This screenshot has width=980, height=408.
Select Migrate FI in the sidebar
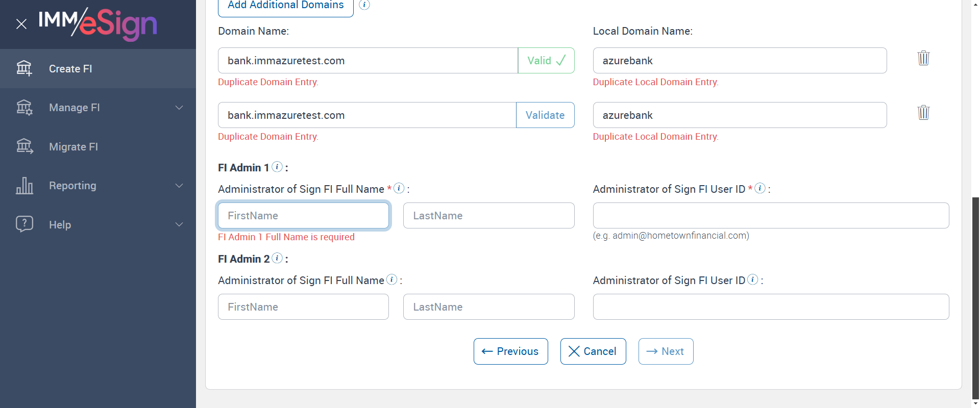click(73, 147)
